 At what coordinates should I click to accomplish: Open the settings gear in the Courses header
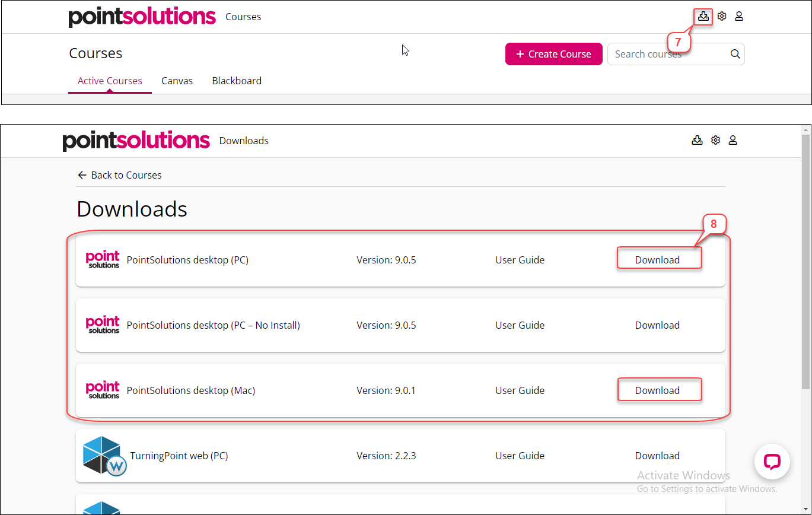pyautogui.click(x=722, y=17)
